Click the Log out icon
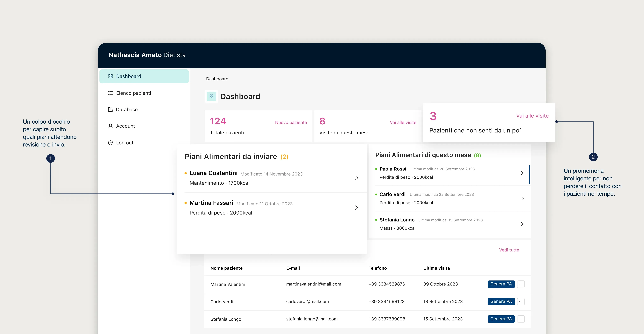 pyautogui.click(x=110, y=143)
